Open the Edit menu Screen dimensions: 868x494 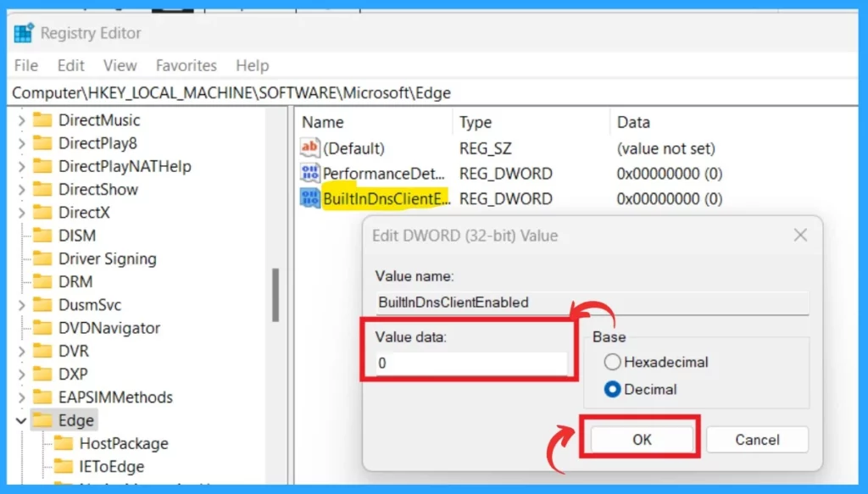coord(71,65)
